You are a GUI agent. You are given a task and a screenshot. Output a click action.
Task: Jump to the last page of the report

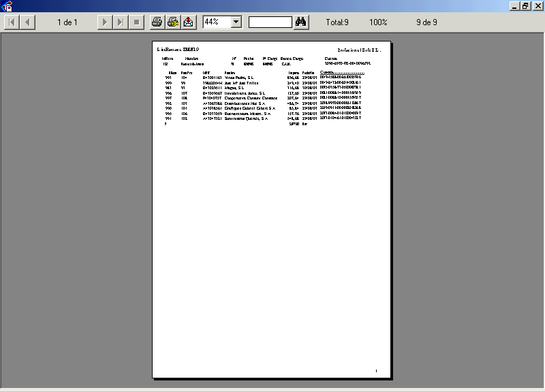point(121,22)
